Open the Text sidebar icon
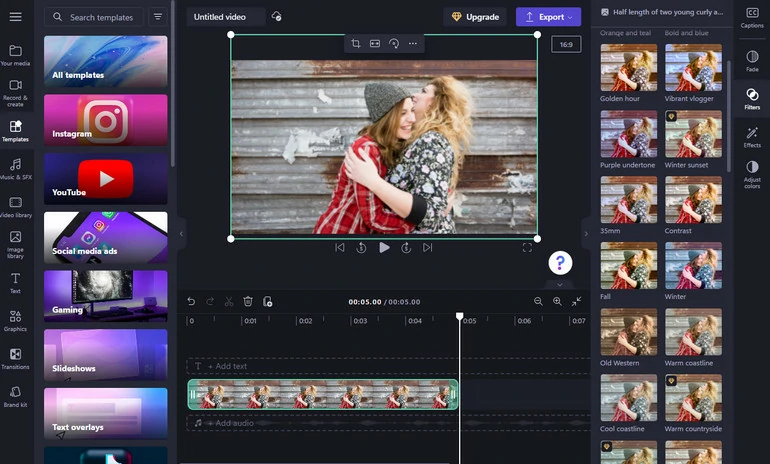The height and width of the screenshot is (464, 770). [15, 283]
